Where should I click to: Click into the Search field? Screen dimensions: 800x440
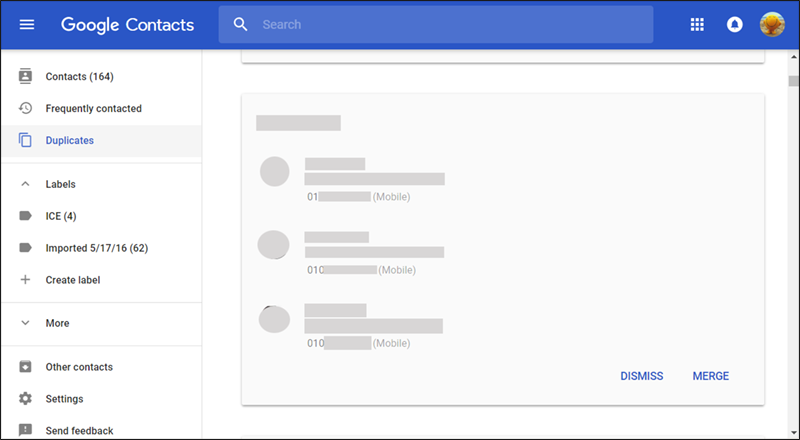[x=450, y=24]
